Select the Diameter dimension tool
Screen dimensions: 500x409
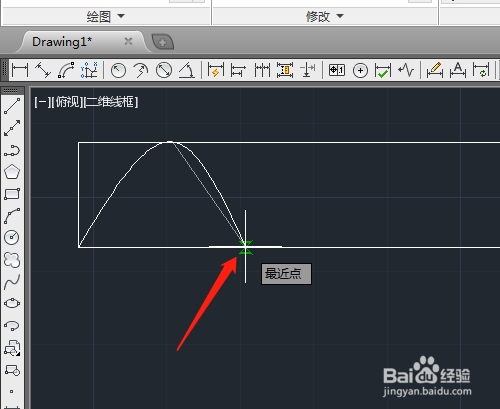click(x=164, y=70)
